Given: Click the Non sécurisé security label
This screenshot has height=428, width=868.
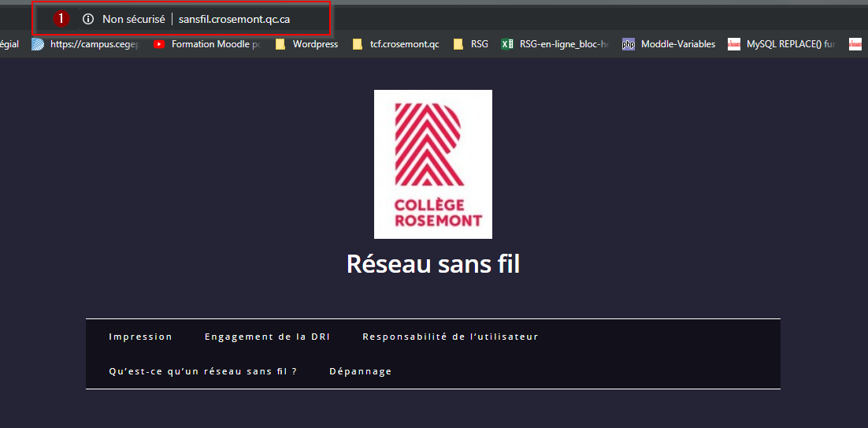Looking at the screenshot, I should [133, 19].
